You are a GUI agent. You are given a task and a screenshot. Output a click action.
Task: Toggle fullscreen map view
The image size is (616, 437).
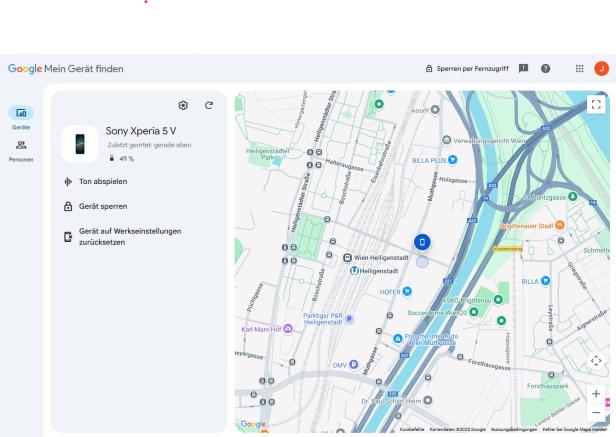pos(596,104)
